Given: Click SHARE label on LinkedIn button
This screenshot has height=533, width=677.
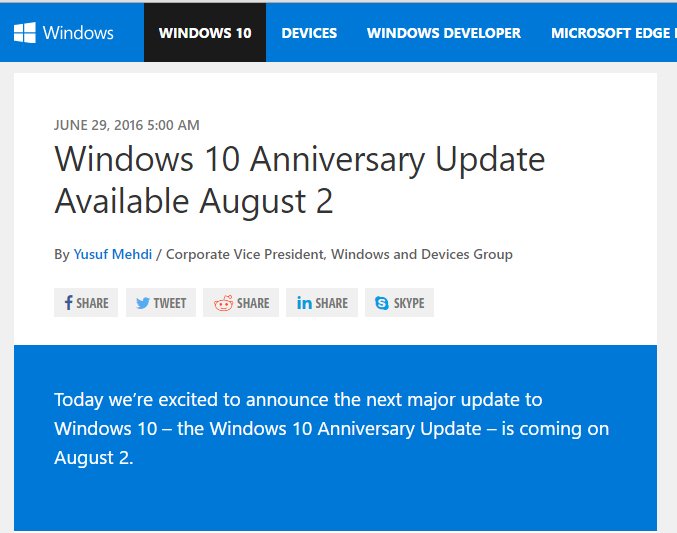Looking at the screenshot, I should [x=332, y=303].
